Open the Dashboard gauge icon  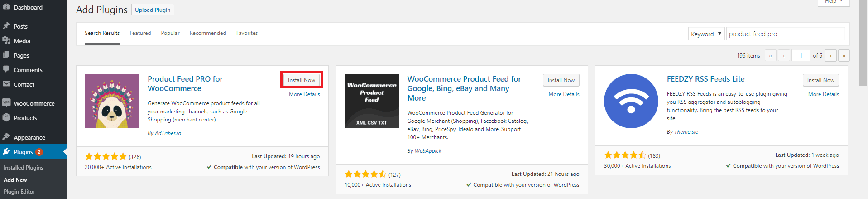pos(6,7)
